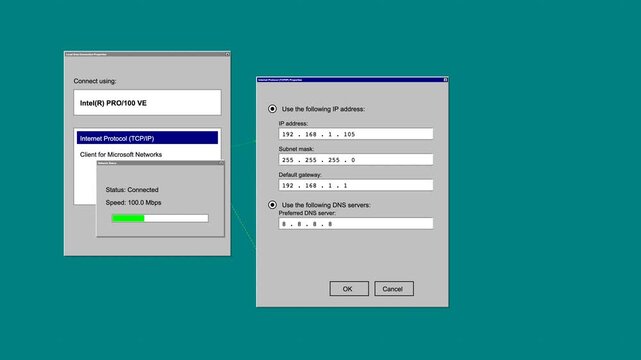Viewport: 641px width, 360px height.
Task: Select Internet Protocol (TCP/IP) in the list
Action: [x=147, y=138]
